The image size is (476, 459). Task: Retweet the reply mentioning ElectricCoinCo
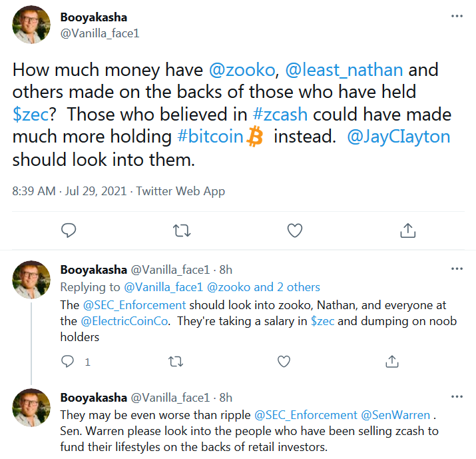[x=176, y=362]
